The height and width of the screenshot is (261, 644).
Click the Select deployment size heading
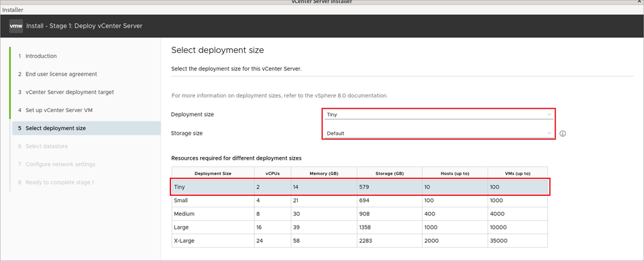pyautogui.click(x=217, y=50)
